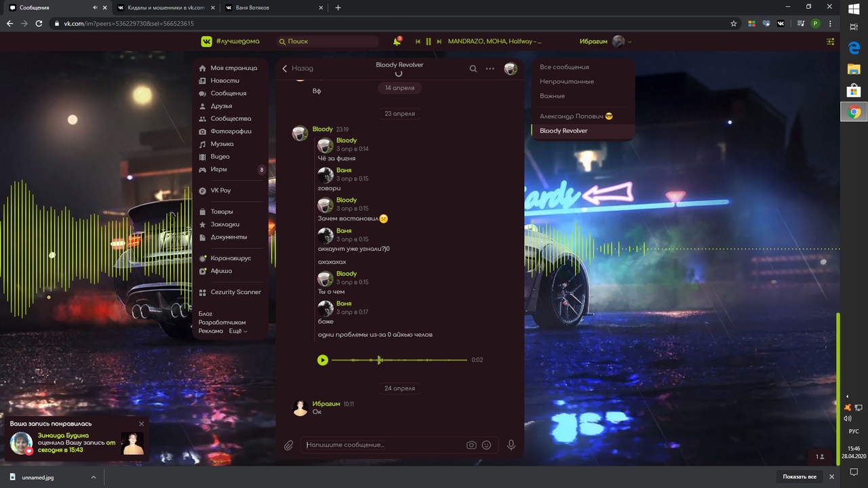Open Друзья in left sidebar
Image resolution: width=868 pixels, height=488 pixels.
tap(221, 106)
